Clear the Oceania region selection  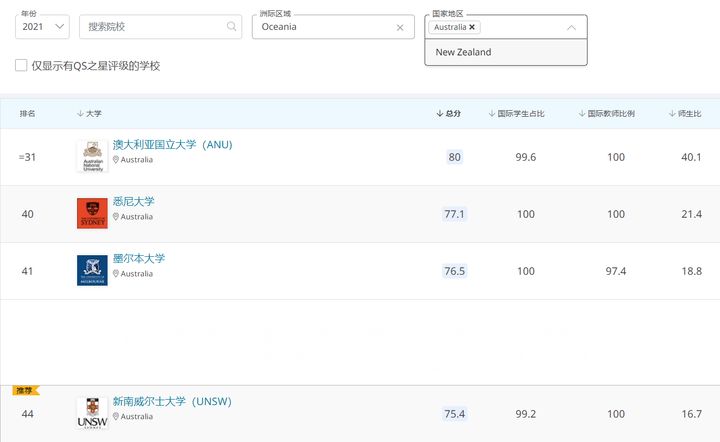tap(400, 28)
